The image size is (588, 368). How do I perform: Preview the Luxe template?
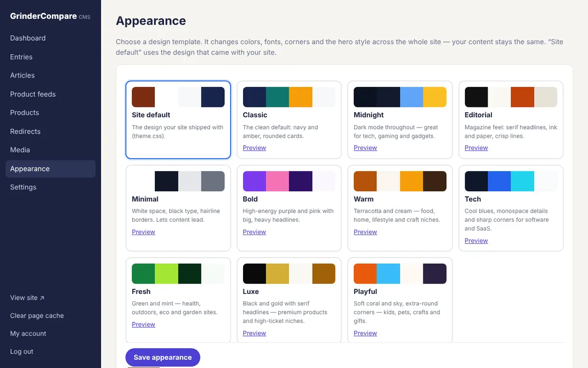[x=254, y=333]
